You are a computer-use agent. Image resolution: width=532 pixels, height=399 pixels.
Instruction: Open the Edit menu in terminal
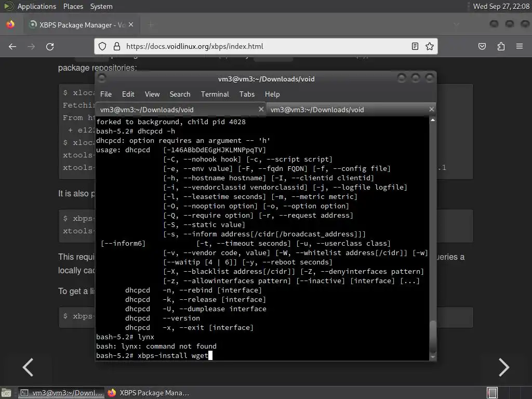[x=128, y=95]
